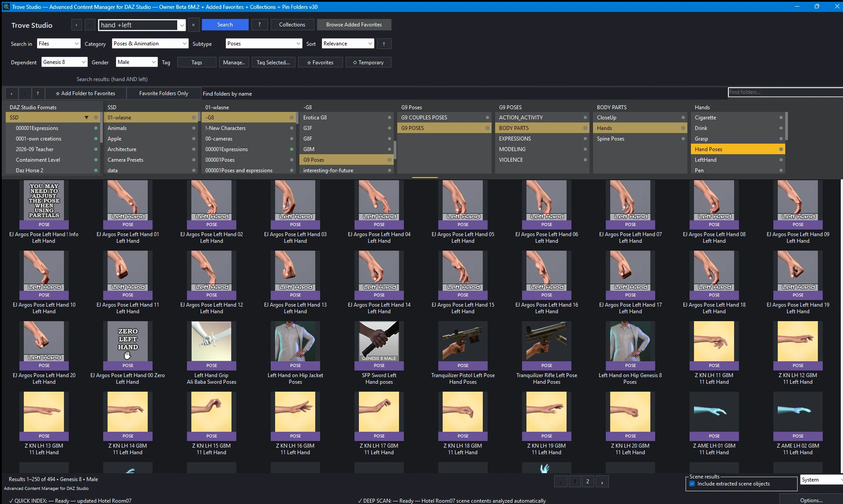The height and width of the screenshot is (504, 843).
Task: Click Add Folder to Favorites
Action: [x=86, y=93]
